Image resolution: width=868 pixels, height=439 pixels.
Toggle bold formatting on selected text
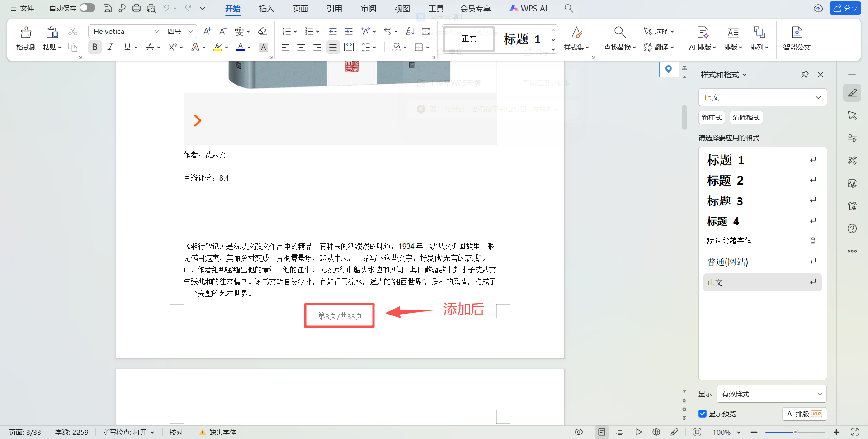[94, 47]
